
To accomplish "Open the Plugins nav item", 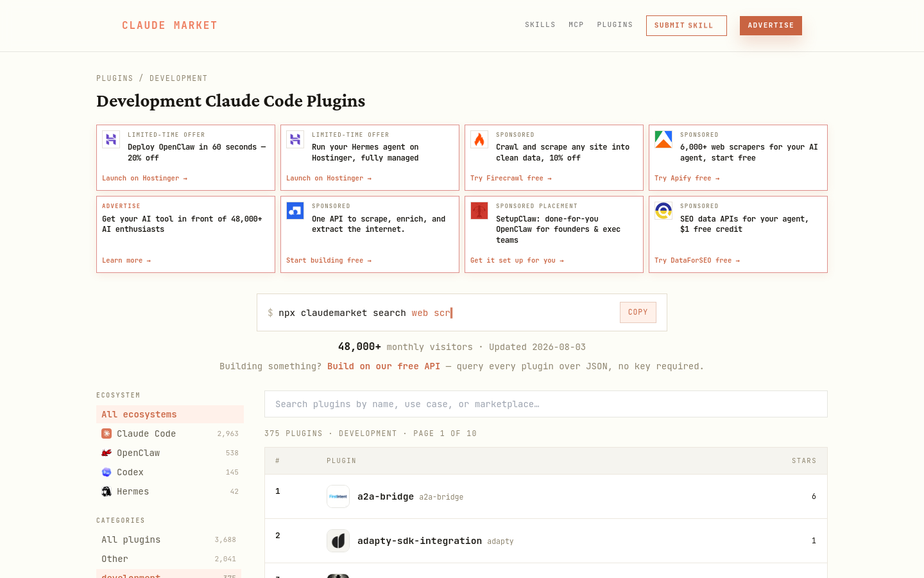I will click(x=615, y=25).
